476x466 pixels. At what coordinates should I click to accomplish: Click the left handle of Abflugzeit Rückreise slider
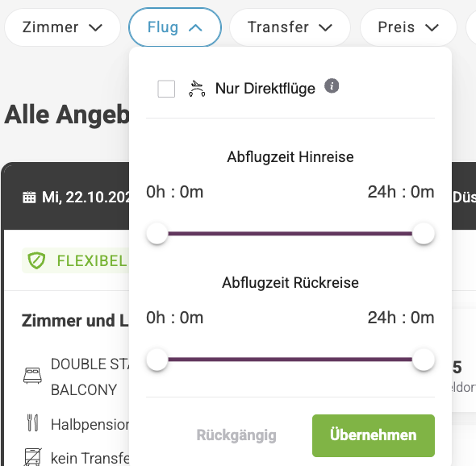(x=157, y=360)
